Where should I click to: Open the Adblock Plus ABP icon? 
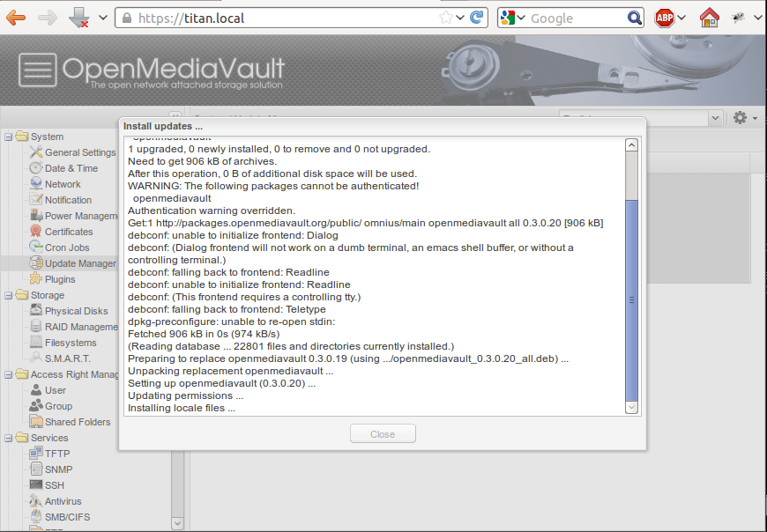point(663,17)
